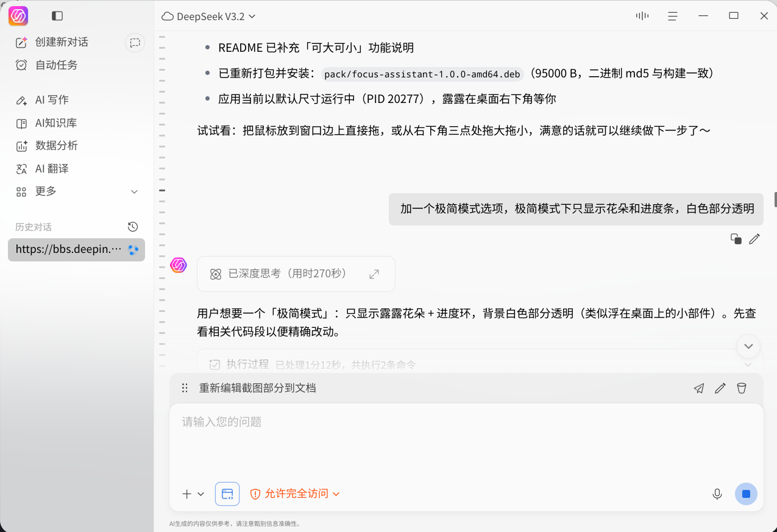Open the DeepSeek V3.2 model dropdown
777x532 pixels.
point(209,16)
